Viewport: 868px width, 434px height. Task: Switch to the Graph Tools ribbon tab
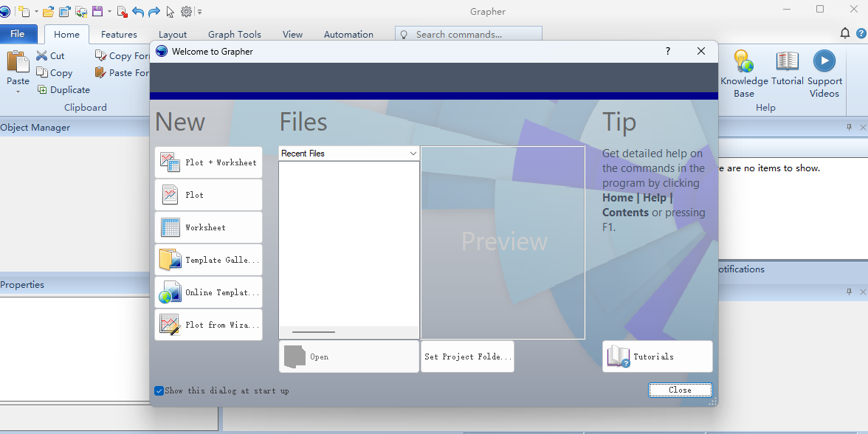[235, 34]
